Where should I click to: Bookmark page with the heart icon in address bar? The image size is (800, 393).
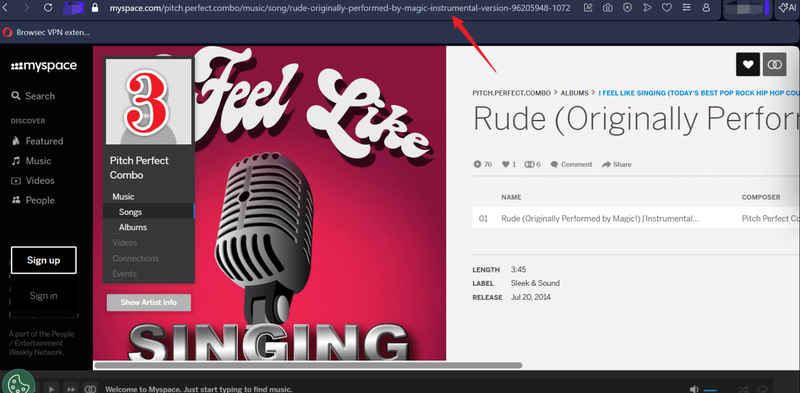tap(666, 8)
